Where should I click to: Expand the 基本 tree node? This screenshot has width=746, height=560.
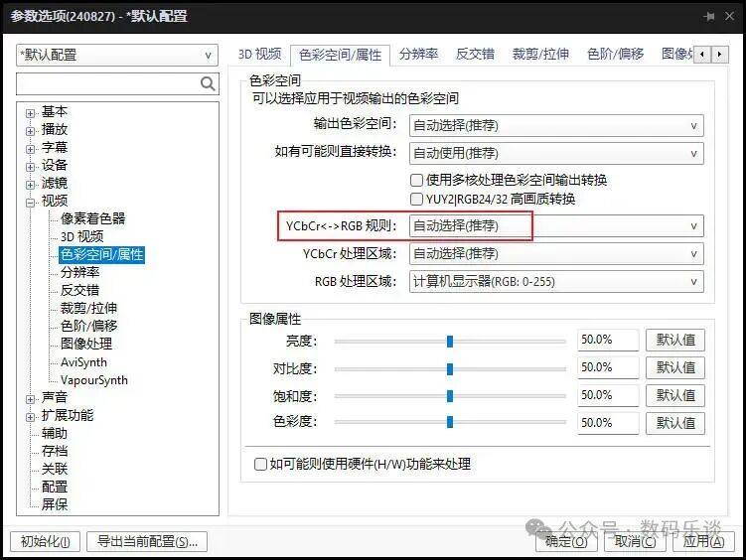click(31, 113)
